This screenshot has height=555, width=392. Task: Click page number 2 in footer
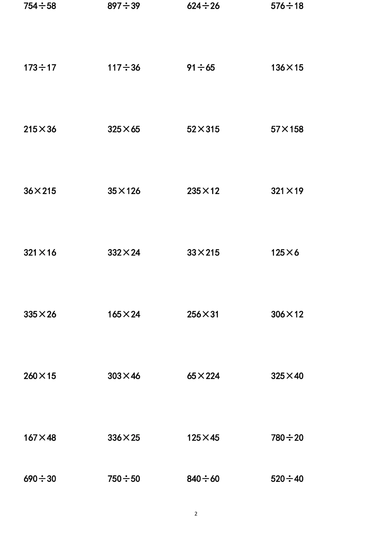pyautogui.click(x=196, y=514)
